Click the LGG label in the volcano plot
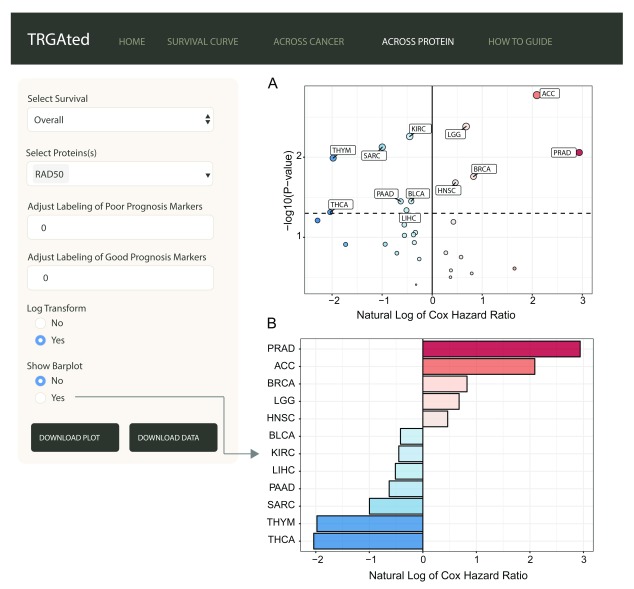This screenshot has width=634, height=589. [455, 134]
